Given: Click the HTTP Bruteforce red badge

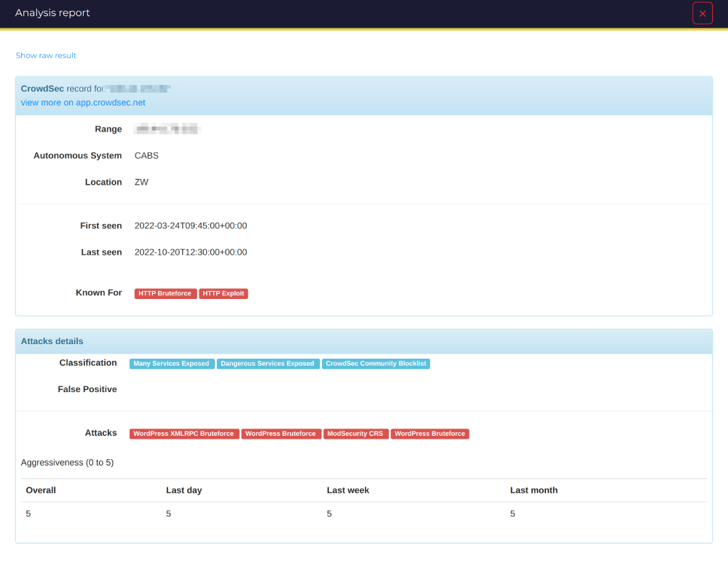Looking at the screenshot, I should pyautogui.click(x=165, y=294).
